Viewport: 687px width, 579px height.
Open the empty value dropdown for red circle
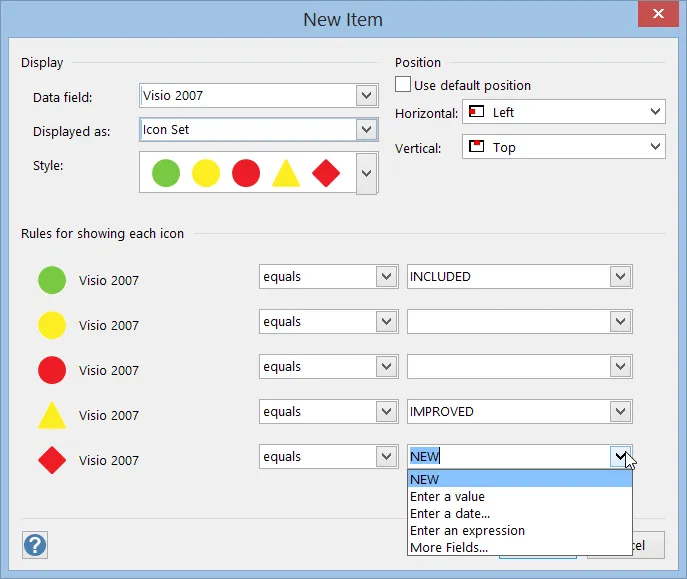[x=620, y=367]
